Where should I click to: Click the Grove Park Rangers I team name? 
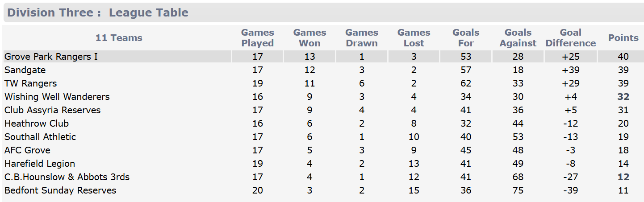(51, 57)
